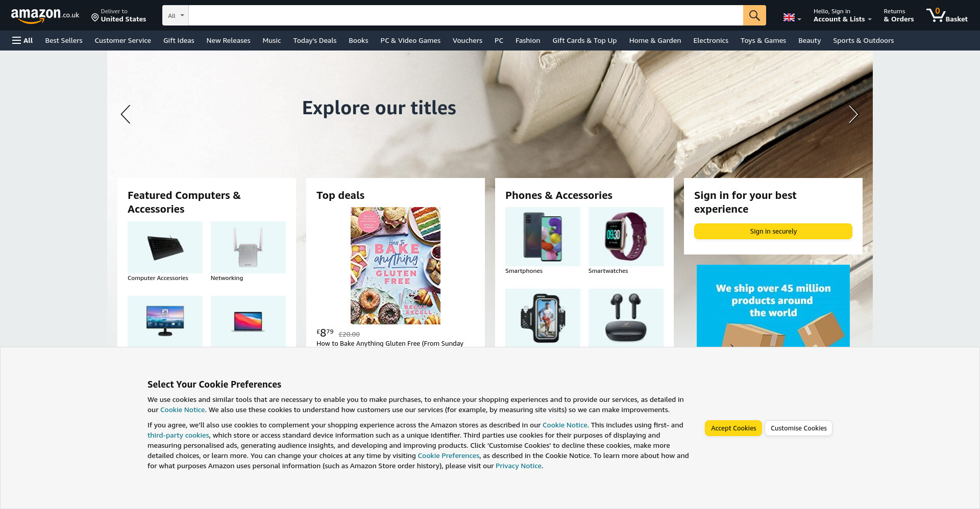The image size is (980, 509).
Task: Open the UK flag language selector
Action: tap(792, 18)
